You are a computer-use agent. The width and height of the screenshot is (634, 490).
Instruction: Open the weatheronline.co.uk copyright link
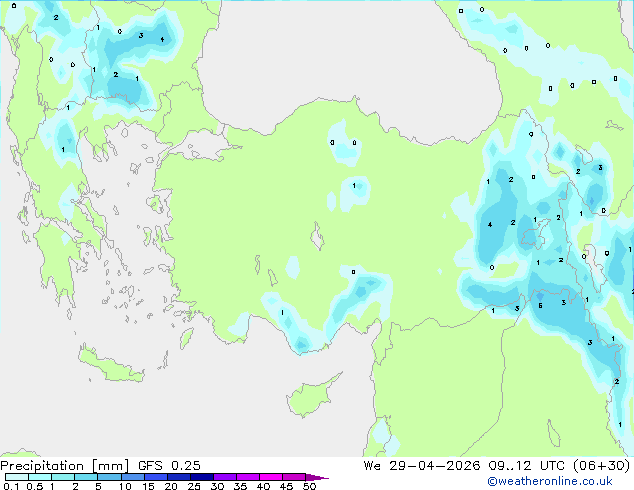(549, 481)
